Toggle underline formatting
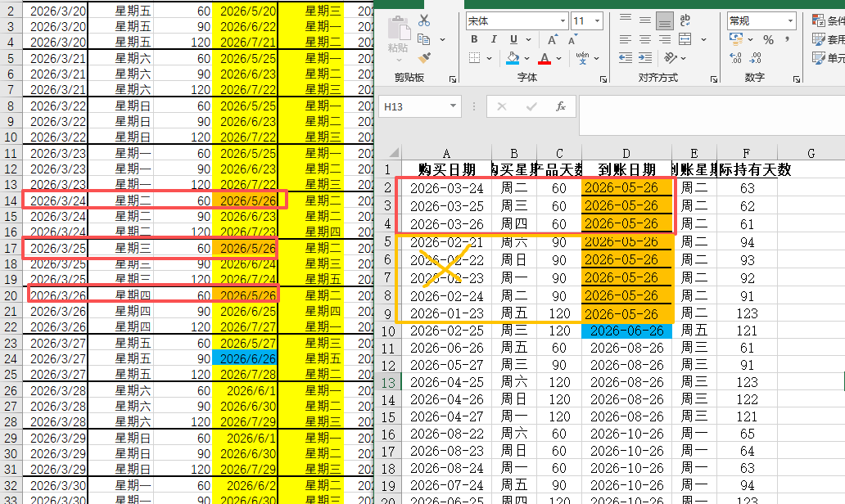845x504 pixels. tap(513, 38)
